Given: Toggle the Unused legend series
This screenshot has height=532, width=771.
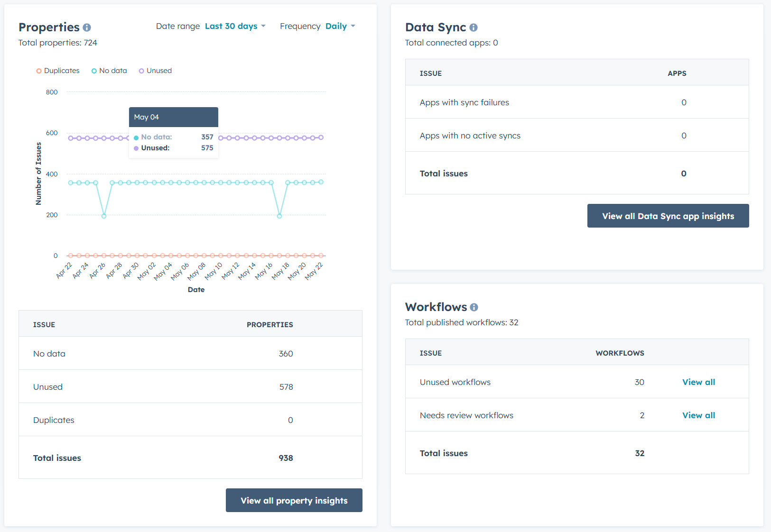Looking at the screenshot, I should (x=155, y=71).
